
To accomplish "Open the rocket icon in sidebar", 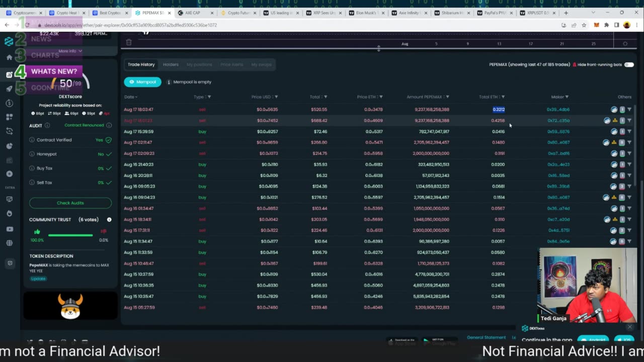I will coord(9,88).
